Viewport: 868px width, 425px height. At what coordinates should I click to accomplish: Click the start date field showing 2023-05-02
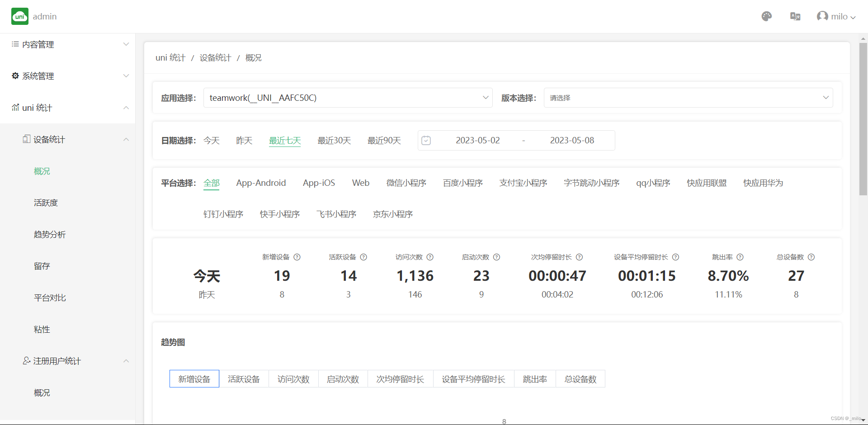point(478,140)
